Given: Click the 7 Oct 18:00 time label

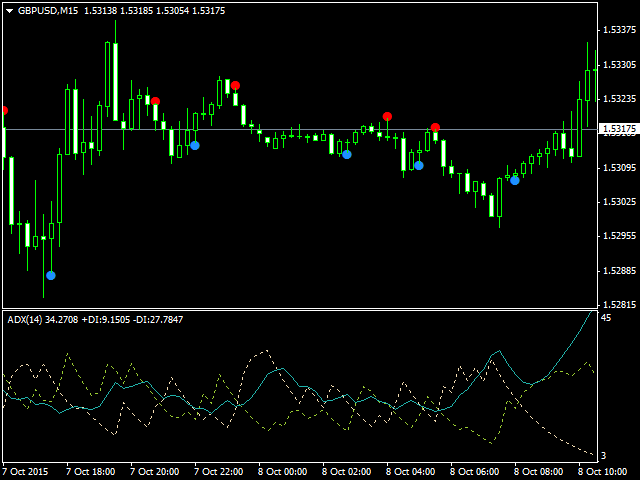Looking at the screenshot, I should [91, 472].
